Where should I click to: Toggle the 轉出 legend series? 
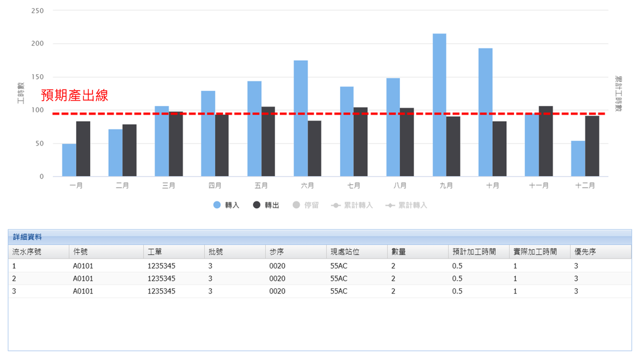(x=271, y=205)
